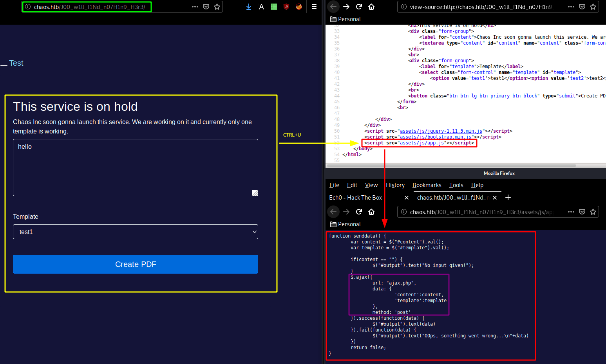The image size is (606, 364).
Task: Open page actions menu in app.js window
Action: tap(571, 212)
